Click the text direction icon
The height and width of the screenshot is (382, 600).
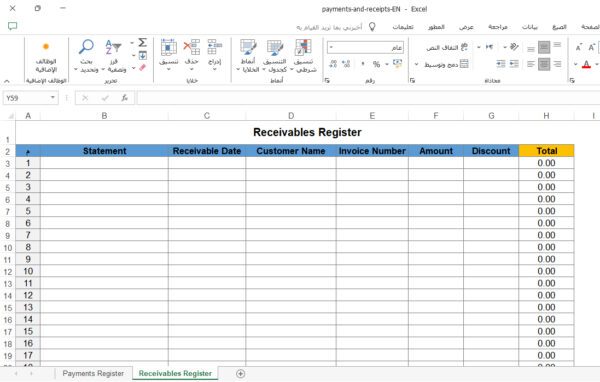pyautogui.click(x=489, y=47)
